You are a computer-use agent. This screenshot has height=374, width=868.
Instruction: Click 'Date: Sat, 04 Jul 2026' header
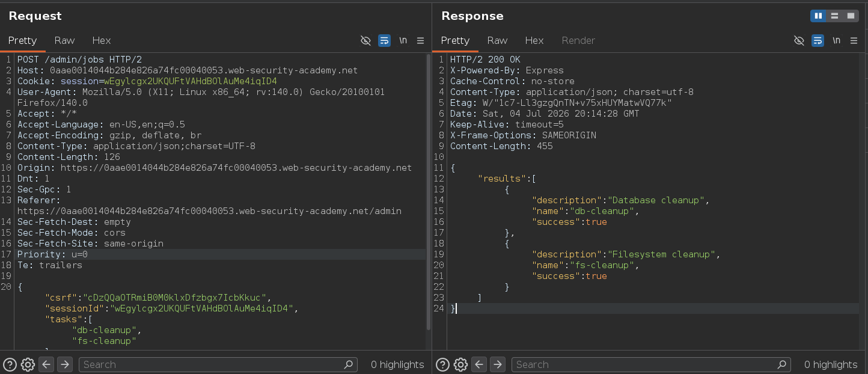545,114
